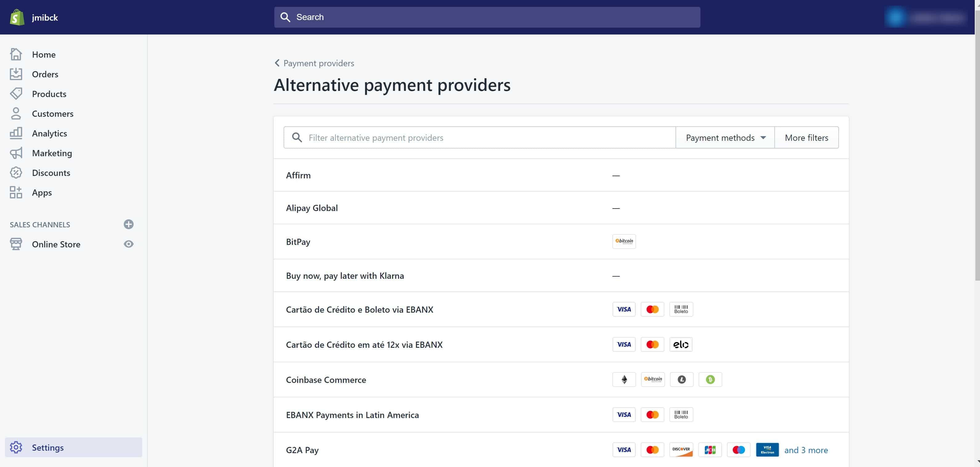Select the Coinbase Commerce provider
This screenshot has width=980, height=467.
pos(561,380)
